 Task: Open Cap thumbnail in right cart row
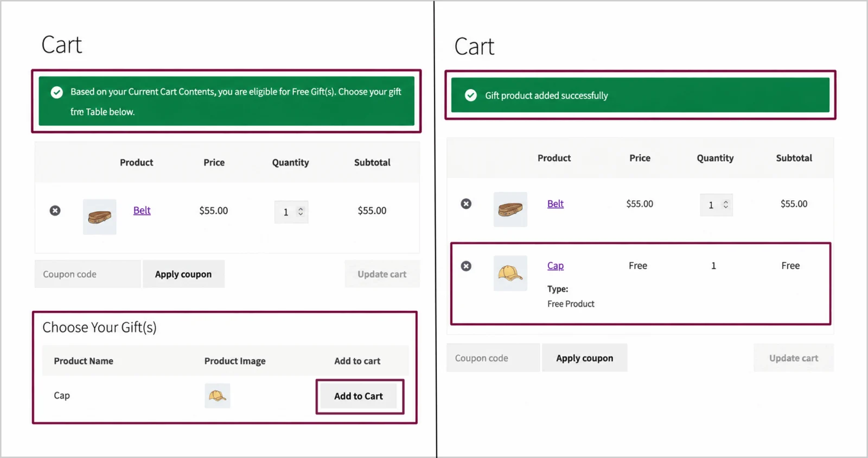tap(510, 273)
